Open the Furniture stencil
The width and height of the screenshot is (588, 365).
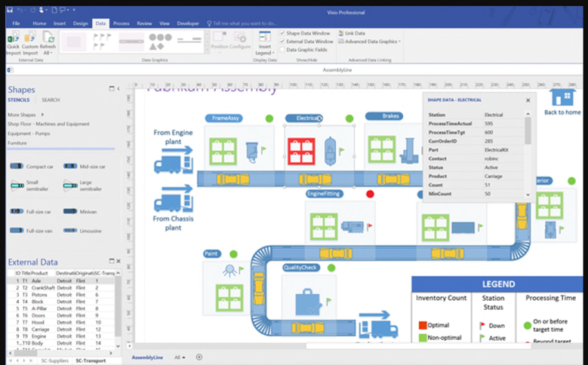[x=17, y=143]
